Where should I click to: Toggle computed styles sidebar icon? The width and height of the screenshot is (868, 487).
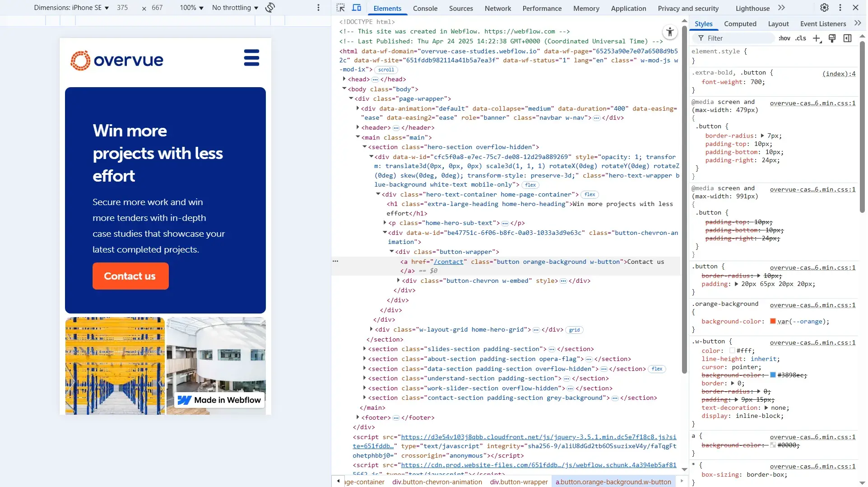click(848, 38)
